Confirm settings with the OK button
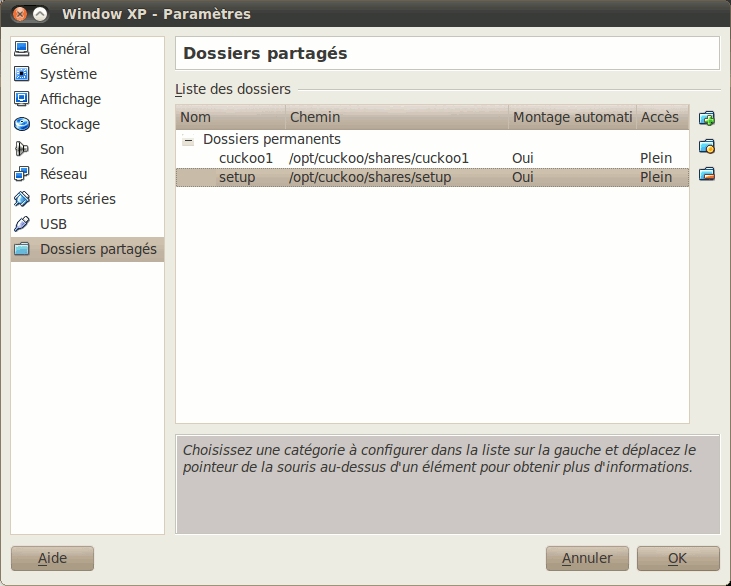The image size is (731, 586). [678, 558]
